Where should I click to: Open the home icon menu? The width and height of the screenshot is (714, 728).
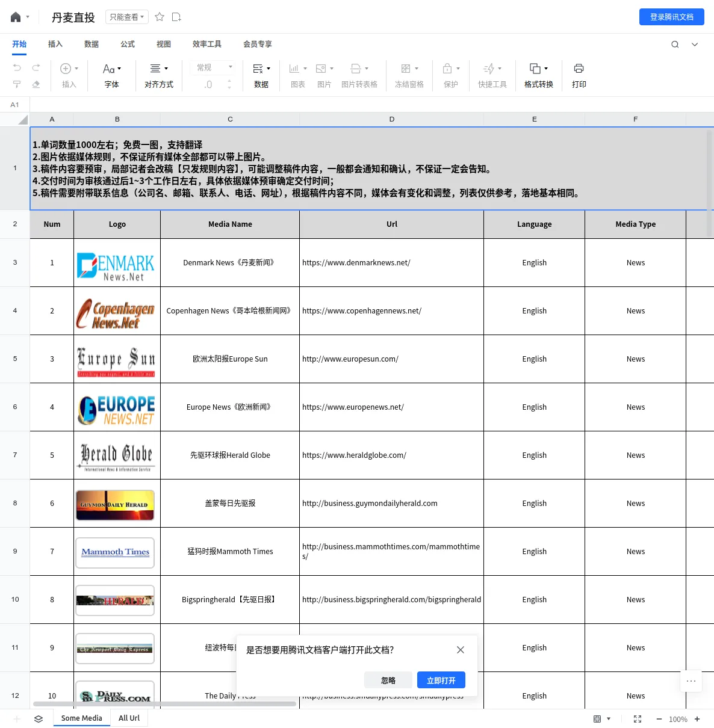click(x=16, y=17)
